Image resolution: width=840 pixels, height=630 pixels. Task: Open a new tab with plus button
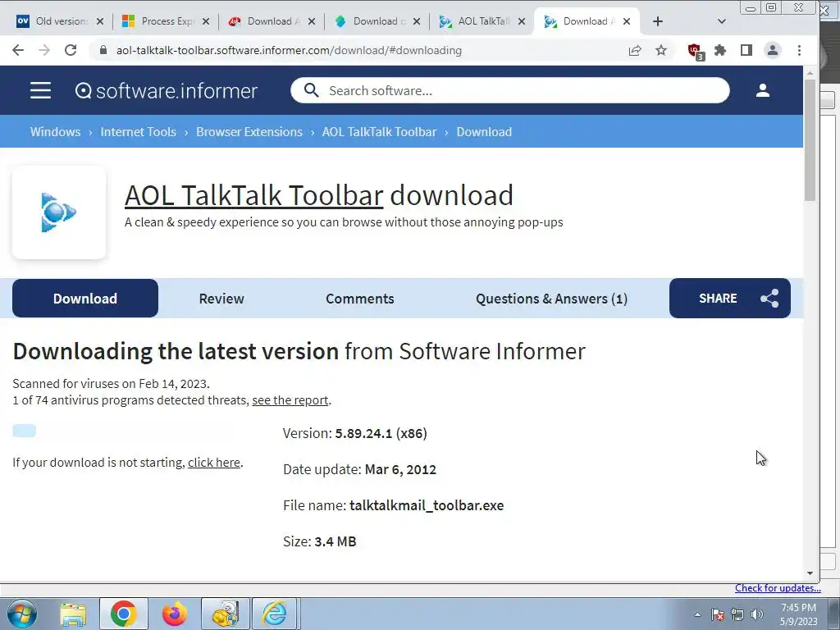(x=658, y=21)
